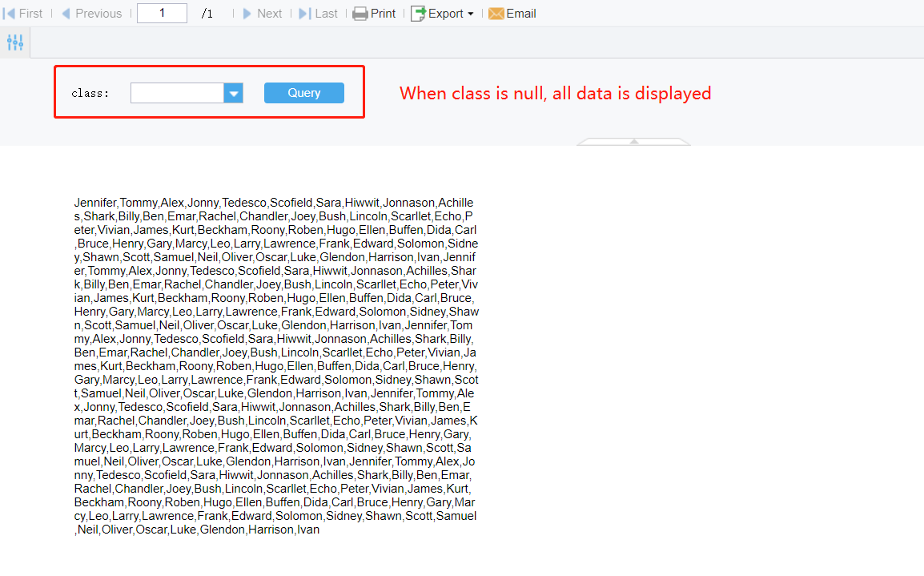The width and height of the screenshot is (924, 576).
Task: Click inside the empty class text field
Action: (x=176, y=92)
